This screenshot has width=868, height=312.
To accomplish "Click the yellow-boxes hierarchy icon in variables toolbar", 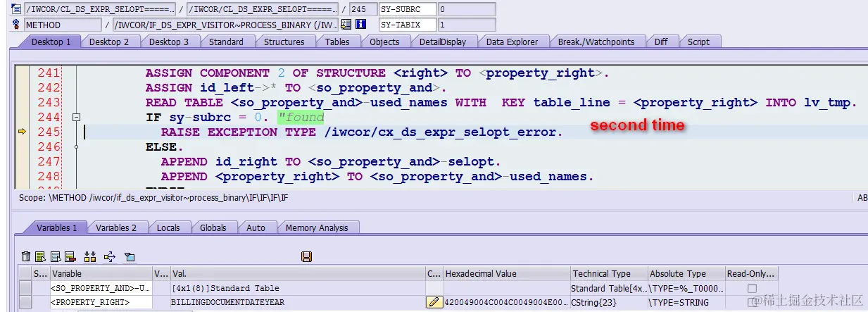I will point(90,257).
